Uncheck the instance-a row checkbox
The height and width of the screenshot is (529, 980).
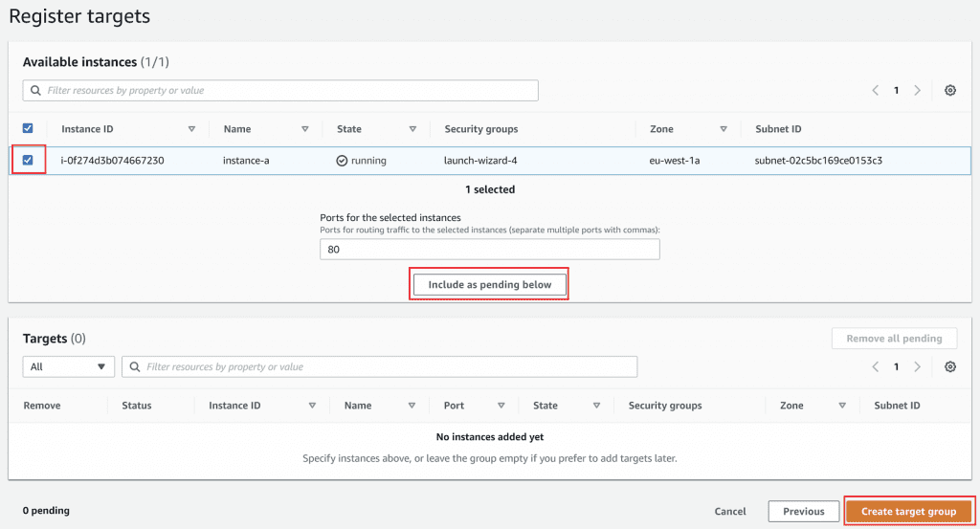(28, 160)
